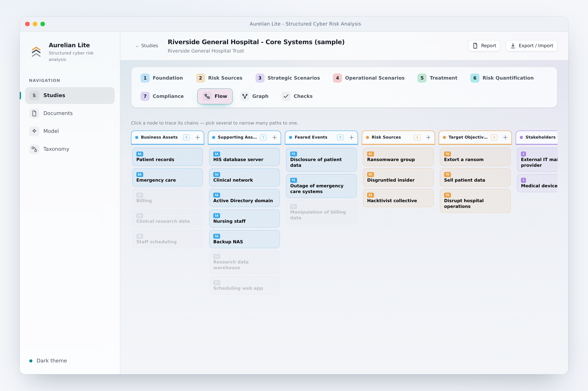
Task: Open the Documents navigation item
Action: tap(70, 113)
